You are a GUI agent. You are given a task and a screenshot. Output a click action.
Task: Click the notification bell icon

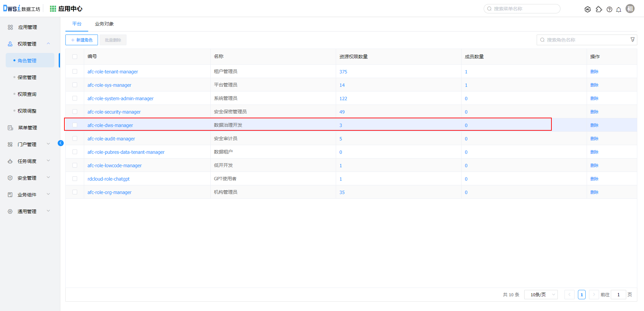619,9
